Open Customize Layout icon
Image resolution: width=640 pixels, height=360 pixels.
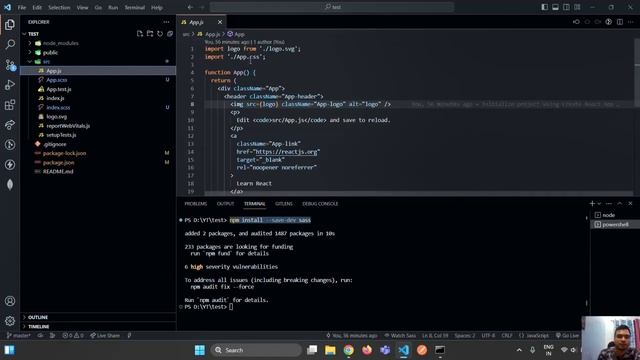pos(577,7)
